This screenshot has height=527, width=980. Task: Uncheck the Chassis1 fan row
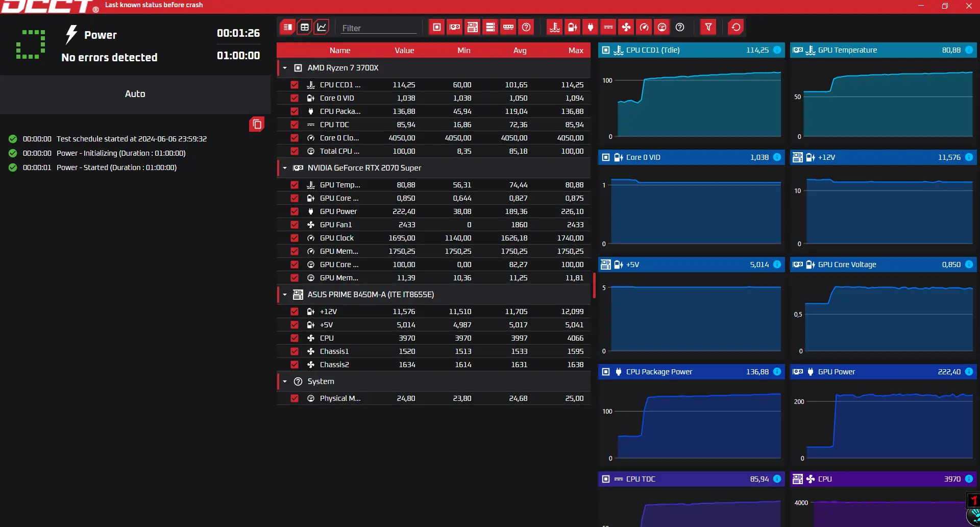coord(295,351)
